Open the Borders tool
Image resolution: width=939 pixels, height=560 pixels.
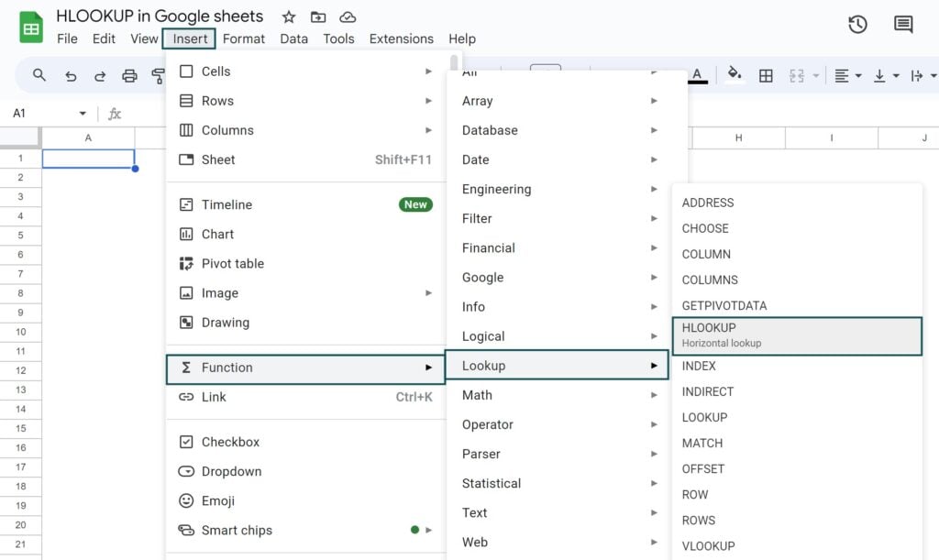click(x=766, y=76)
